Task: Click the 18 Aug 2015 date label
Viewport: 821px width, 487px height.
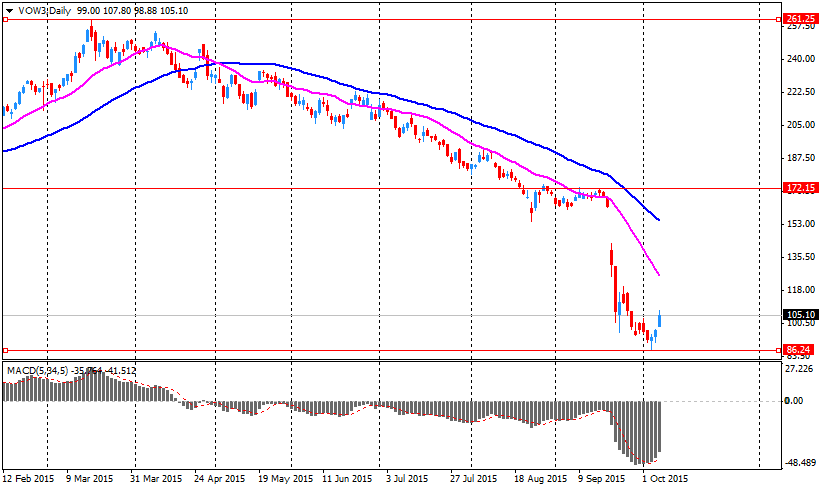Action: [541, 479]
